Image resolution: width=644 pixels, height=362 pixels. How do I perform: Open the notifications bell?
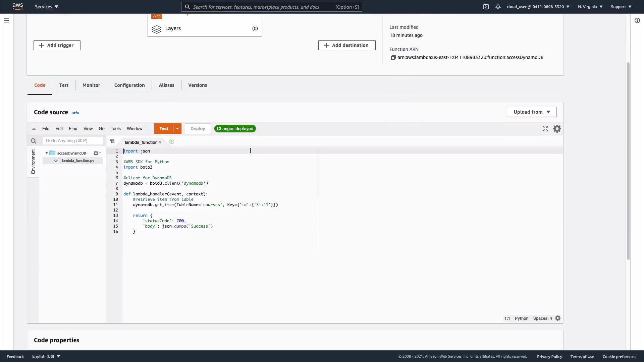click(498, 7)
